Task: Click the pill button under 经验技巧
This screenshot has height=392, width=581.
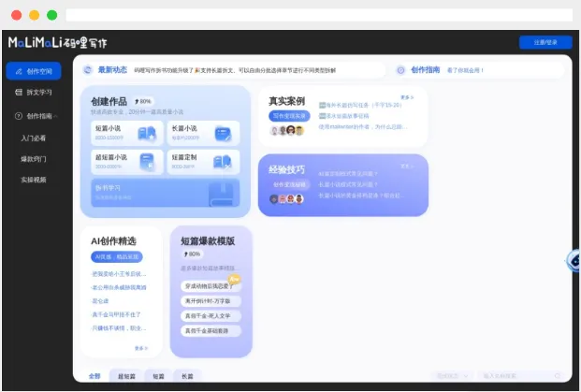Action: coord(289,184)
